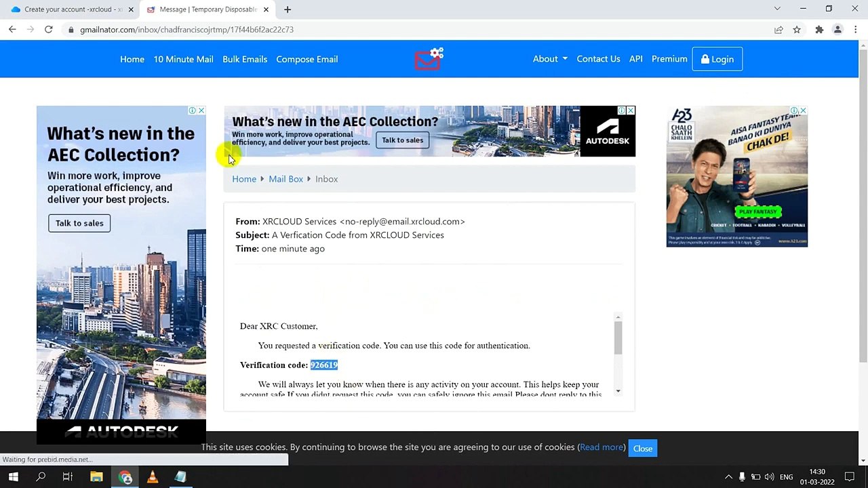
Task: Click the email body scroll-up arrow
Action: 618,317
